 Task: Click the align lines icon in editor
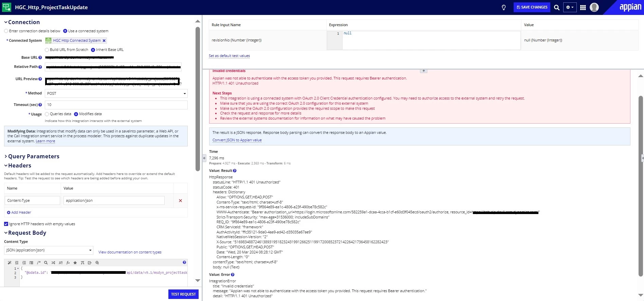pyautogui.click(x=31, y=263)
